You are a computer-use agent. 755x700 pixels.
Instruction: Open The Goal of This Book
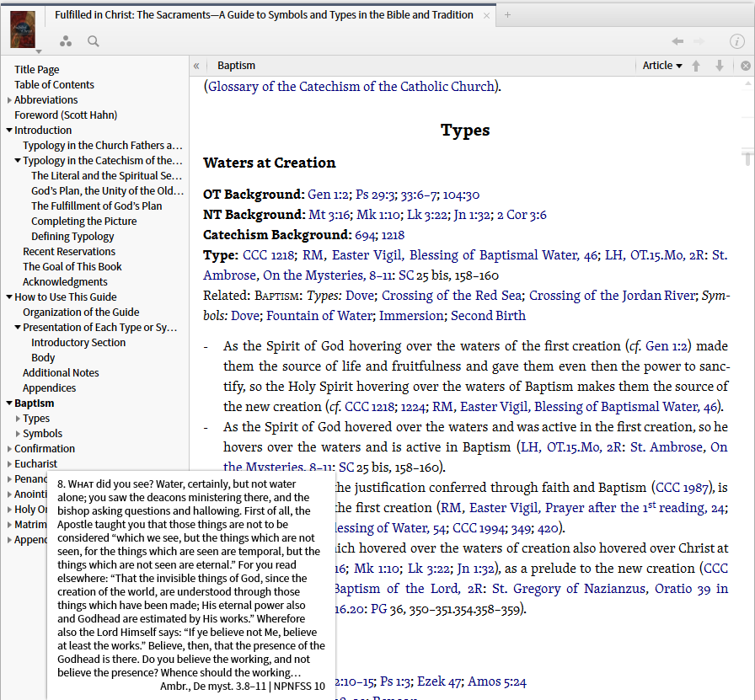pyautogui.click(x=72, y=267)
